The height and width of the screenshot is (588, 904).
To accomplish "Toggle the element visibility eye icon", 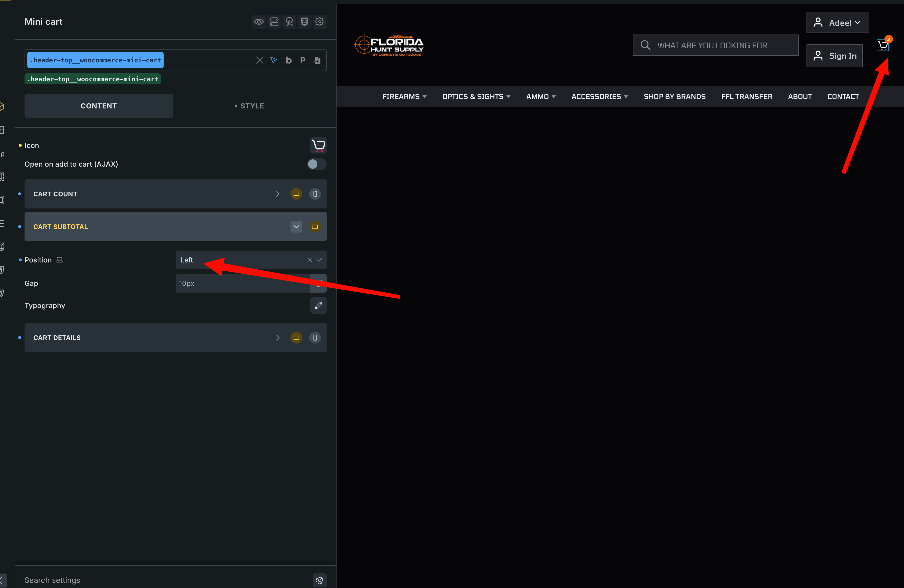I will tap(259, 22).
